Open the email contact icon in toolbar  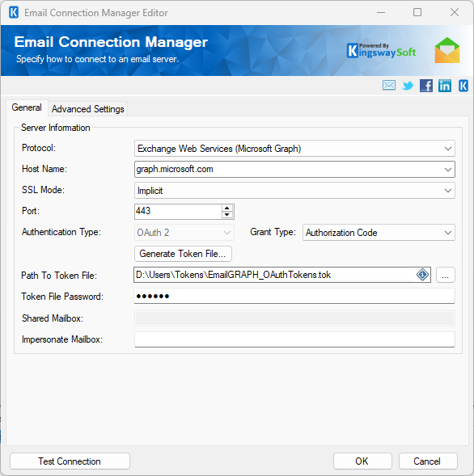click(x=388, y=86)
